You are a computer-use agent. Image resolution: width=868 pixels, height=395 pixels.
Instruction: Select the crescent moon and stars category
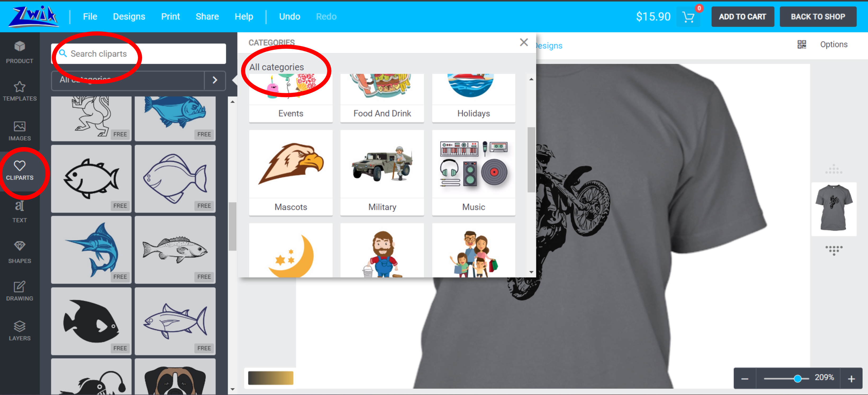(x=290, y=250)
